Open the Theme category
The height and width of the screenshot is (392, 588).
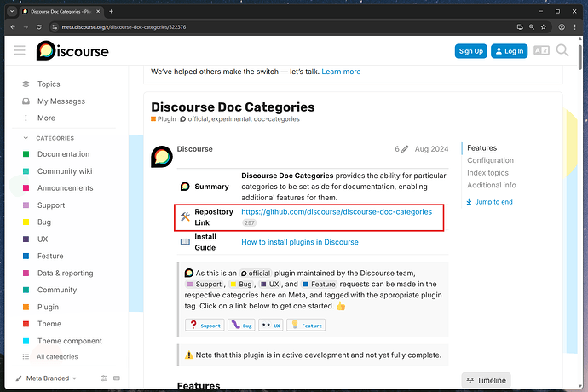point(49,324)
